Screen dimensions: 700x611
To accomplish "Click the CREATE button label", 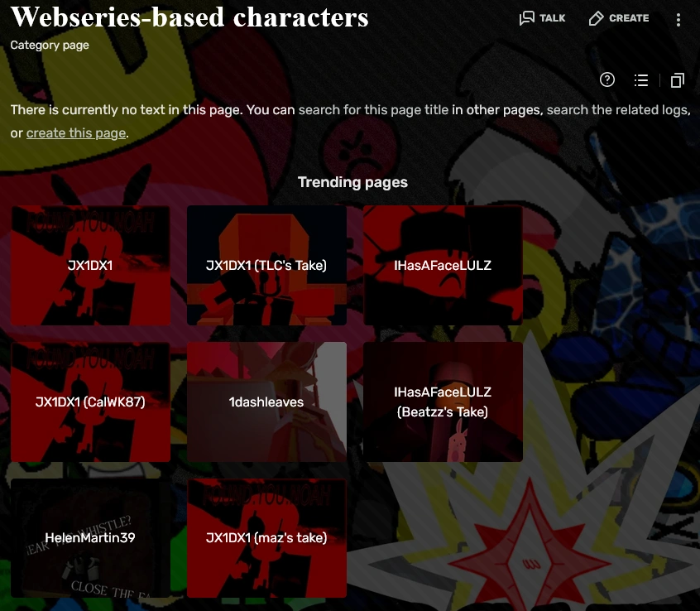I will point(629,18).
